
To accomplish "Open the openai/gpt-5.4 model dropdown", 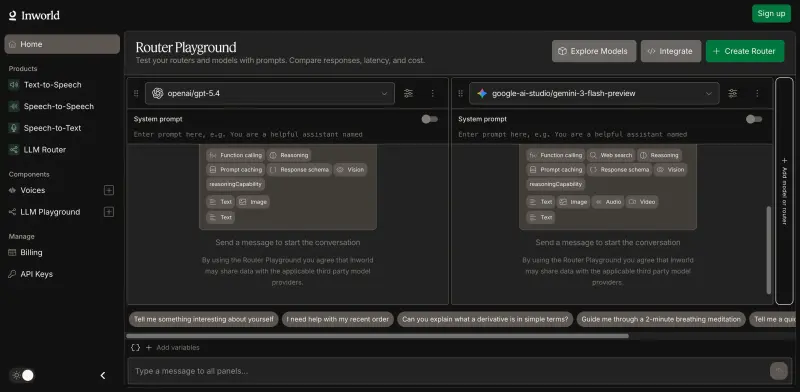I will pos(270,93).
